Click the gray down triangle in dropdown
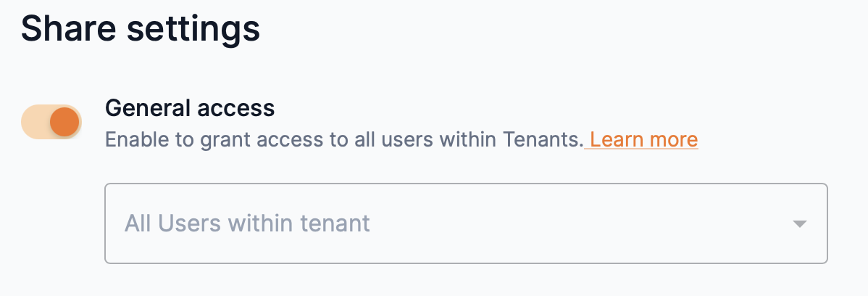The width and height of the screenshot is (868, 296). [799, 223]
